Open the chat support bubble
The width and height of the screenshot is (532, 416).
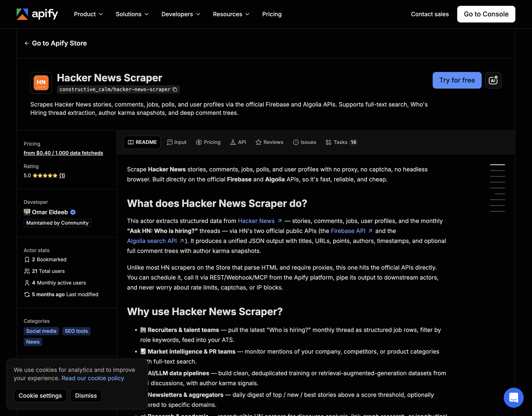coord(514,397)
